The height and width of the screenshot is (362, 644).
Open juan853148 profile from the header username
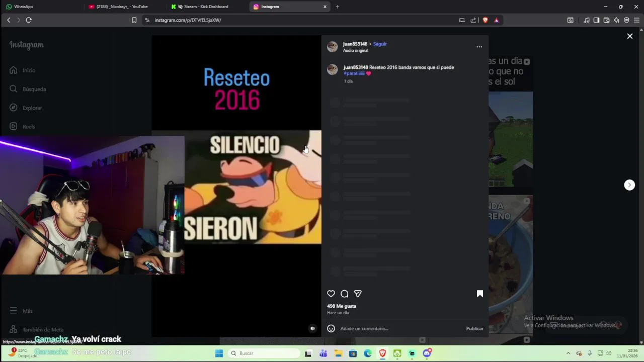click(x=355, y=44)
